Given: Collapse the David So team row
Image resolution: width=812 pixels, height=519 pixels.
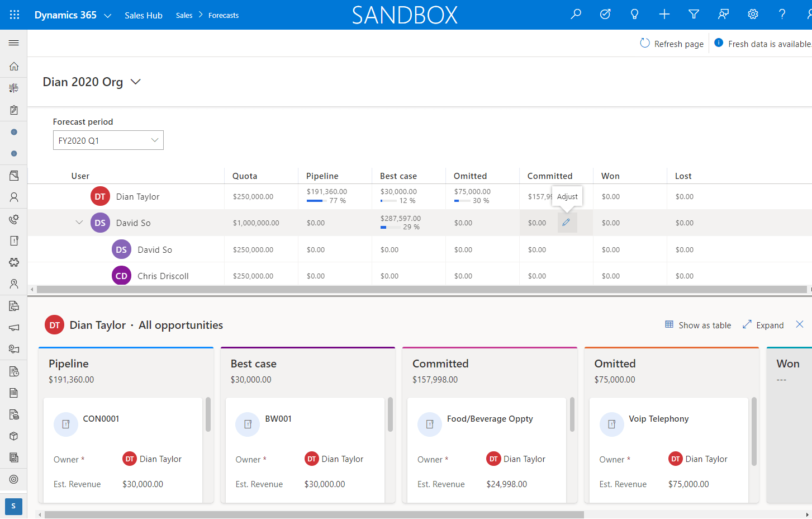Looking at the screenshot, I should [x=79, y=223].
